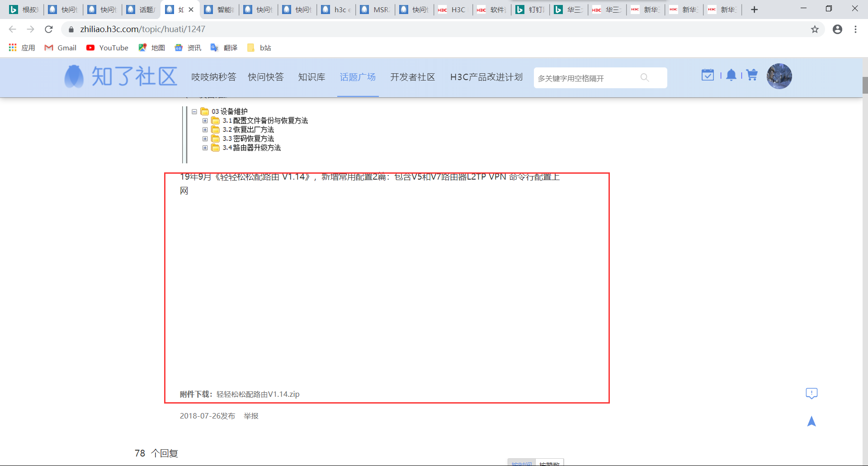
Task: Switch to the 话题 browser tab
Action: coord(141,10)
